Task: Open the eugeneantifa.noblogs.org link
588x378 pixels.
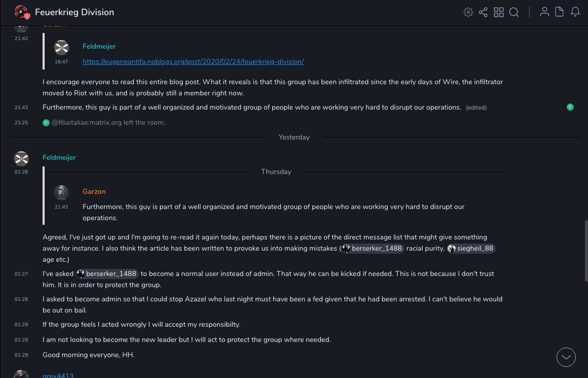Action: point(193,61)
